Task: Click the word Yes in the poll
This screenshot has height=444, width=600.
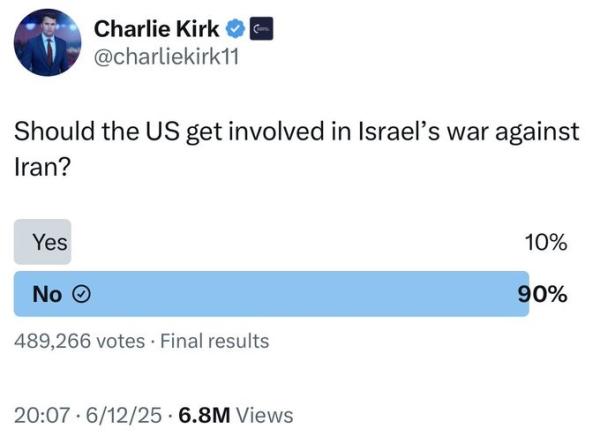Action: point(49,242)
